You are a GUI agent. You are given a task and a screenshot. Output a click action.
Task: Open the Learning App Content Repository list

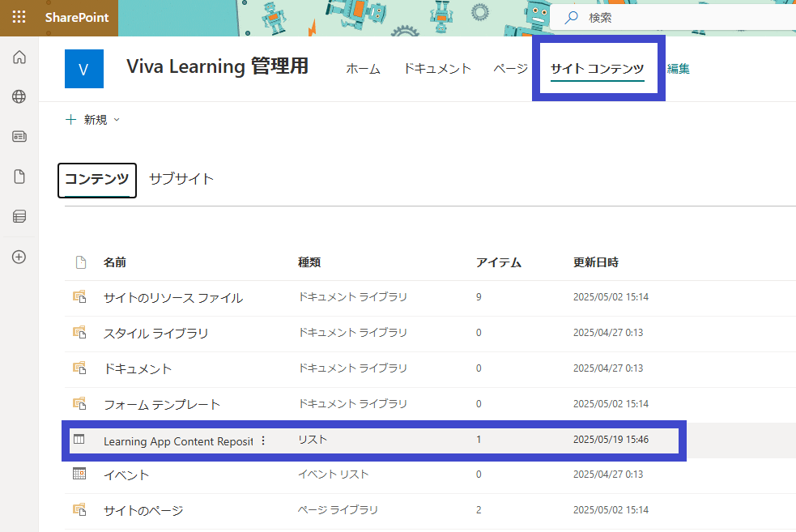[178, 441]
